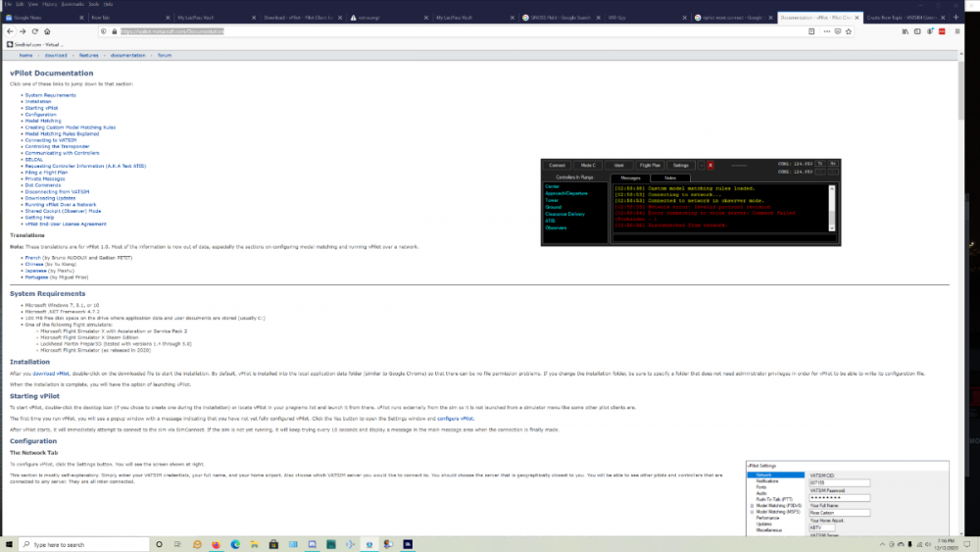Open Task View on the taskbar
The image size is (980, 552).
click(x=177, y=544)
